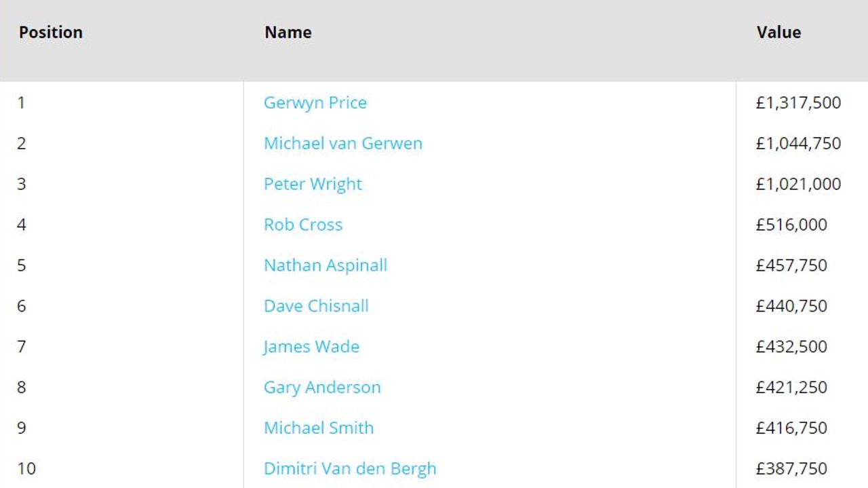Open Peter Wright's profile link

[x=313, y=184]
